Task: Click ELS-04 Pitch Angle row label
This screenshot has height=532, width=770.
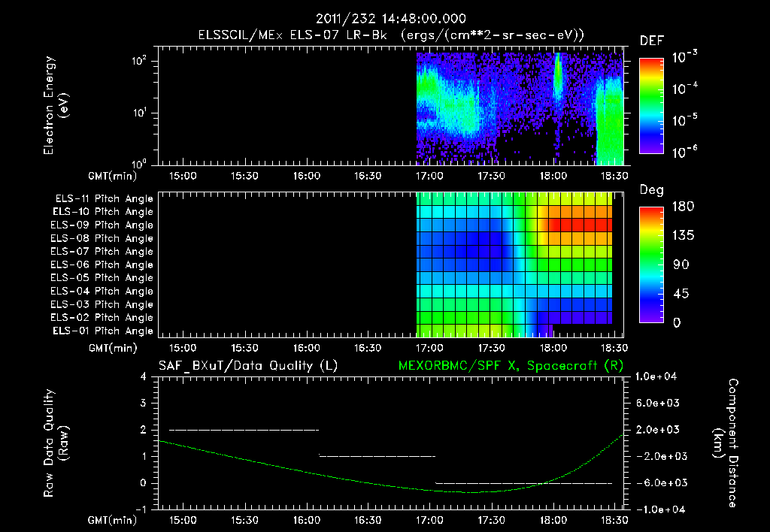Action: click(102, 291)
